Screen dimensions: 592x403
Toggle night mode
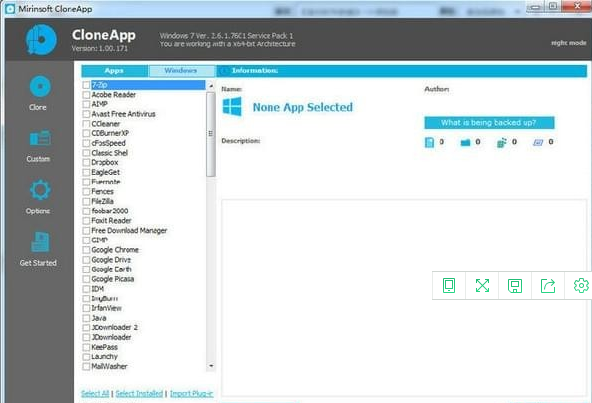569,43
